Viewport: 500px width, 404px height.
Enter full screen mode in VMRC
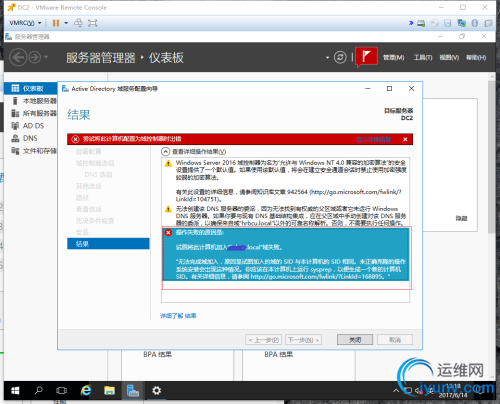[x=92, y=23]
